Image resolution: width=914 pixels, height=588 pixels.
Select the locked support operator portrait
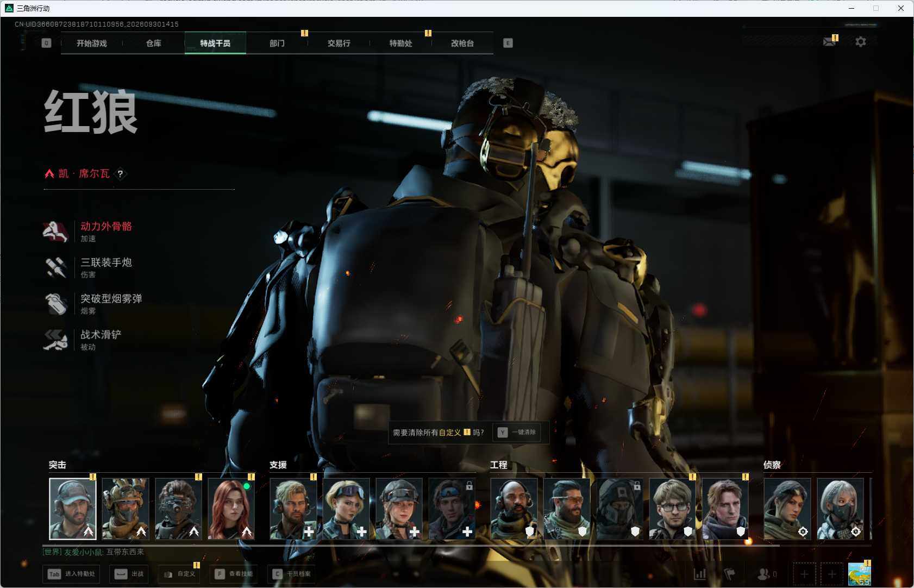click(452, 509)
